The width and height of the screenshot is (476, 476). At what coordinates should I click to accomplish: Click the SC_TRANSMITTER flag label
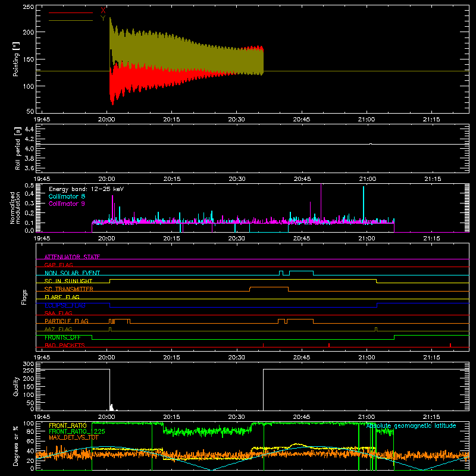pos(69,289)
